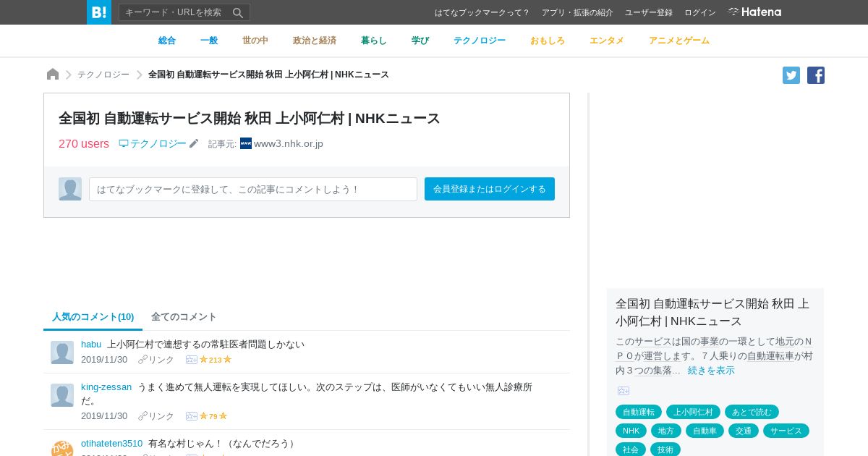Open アニメとゲーム category menu
The image size is (868, 456).
pos(679,41)
